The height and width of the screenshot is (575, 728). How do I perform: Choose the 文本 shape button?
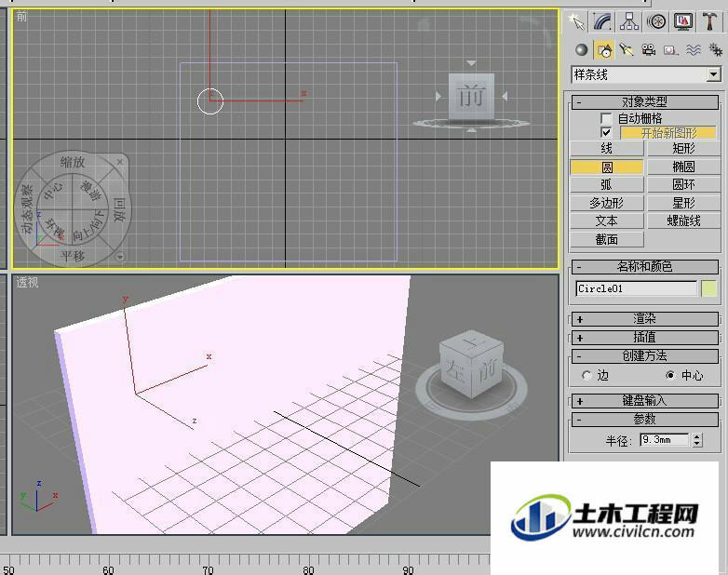pos(607,221)
